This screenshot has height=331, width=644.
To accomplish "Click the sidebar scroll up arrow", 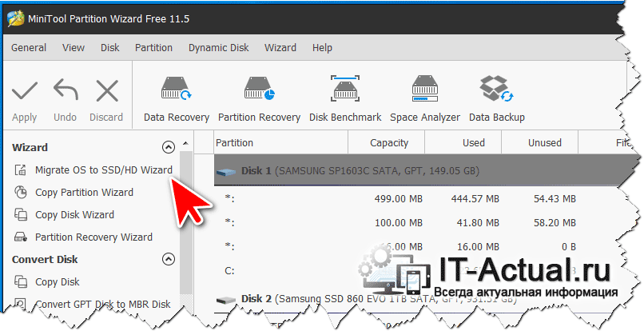I will [185, 143].
